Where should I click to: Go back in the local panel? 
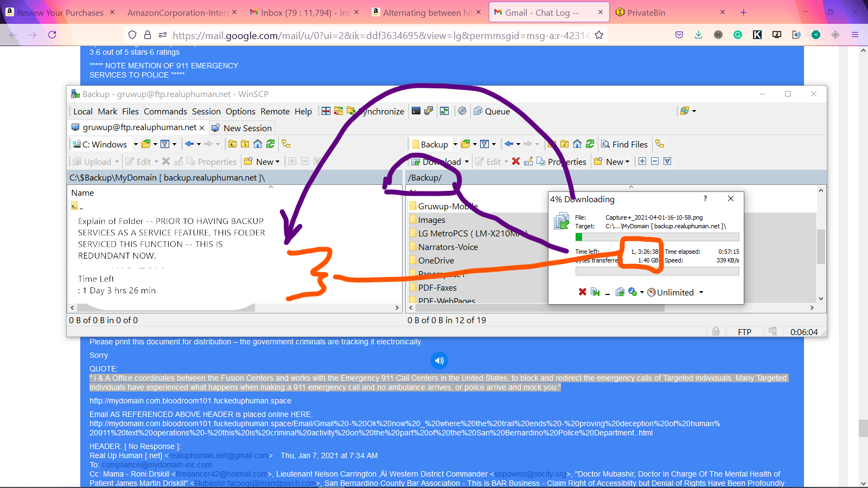[x=189, y=144]
